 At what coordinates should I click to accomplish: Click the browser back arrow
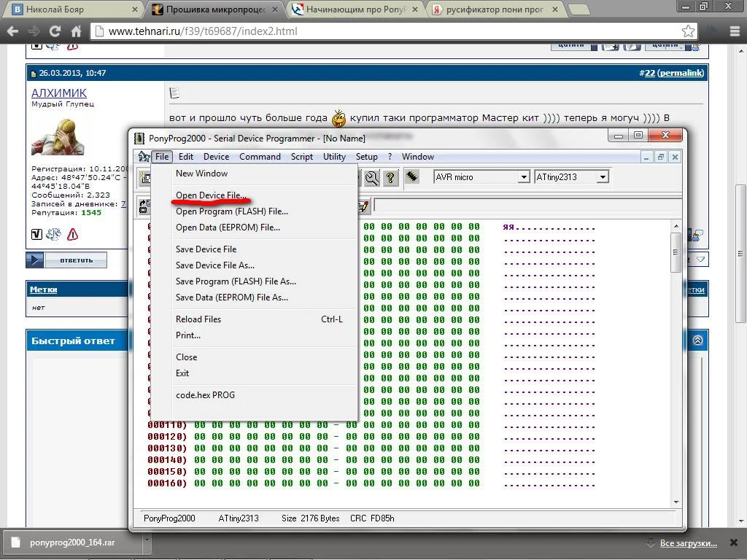[x=13, y=31]
